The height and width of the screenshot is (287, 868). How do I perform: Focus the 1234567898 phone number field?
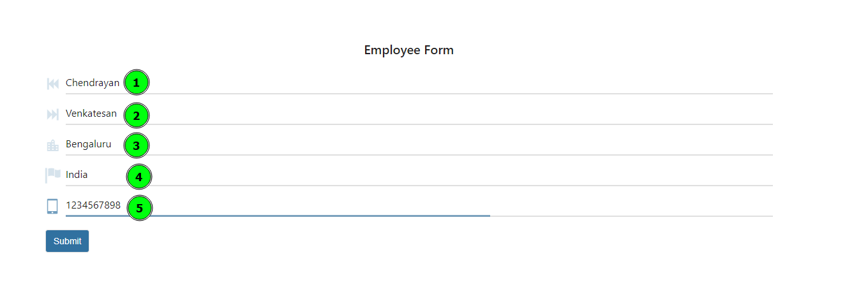click(419, 206)
